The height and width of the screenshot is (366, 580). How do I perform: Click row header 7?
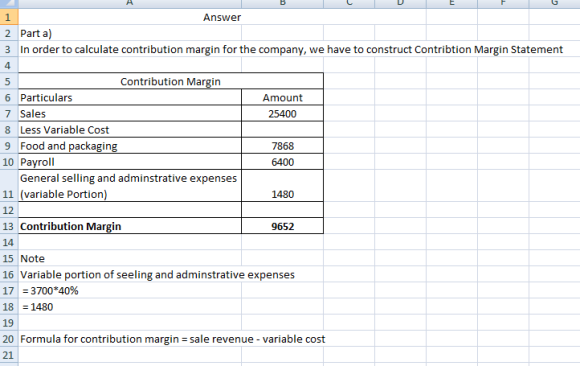coord(9,114)
